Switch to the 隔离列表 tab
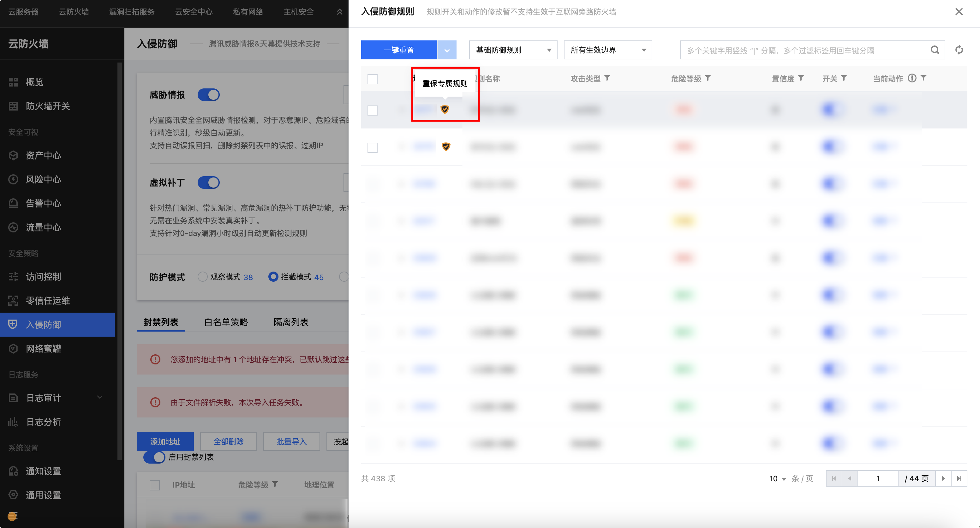980x528 pixels. [x=291, y=322]
